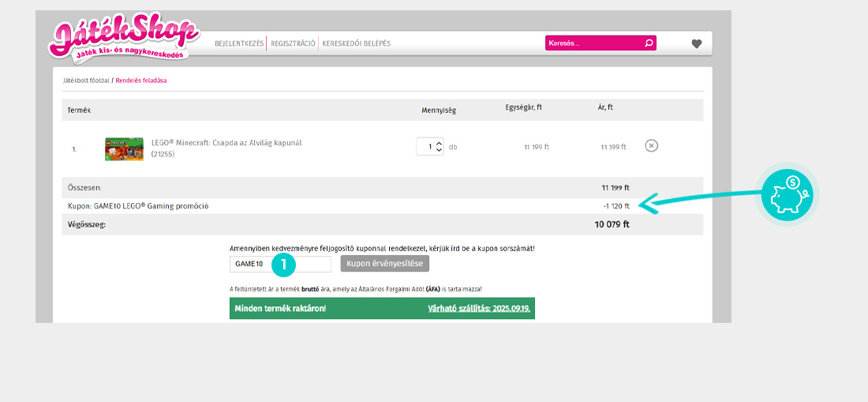Open the KERESKEDŐI BELÉPÉS menu item
Viewport: 868px width, 402px height.
point(357,43)
